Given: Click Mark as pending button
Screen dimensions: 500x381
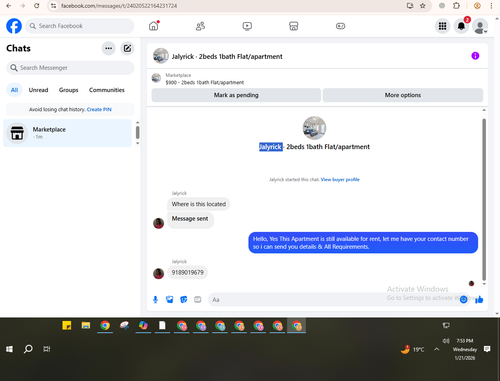Looking at the screenshot, I should pyautogui.click(x=236, y=95).
